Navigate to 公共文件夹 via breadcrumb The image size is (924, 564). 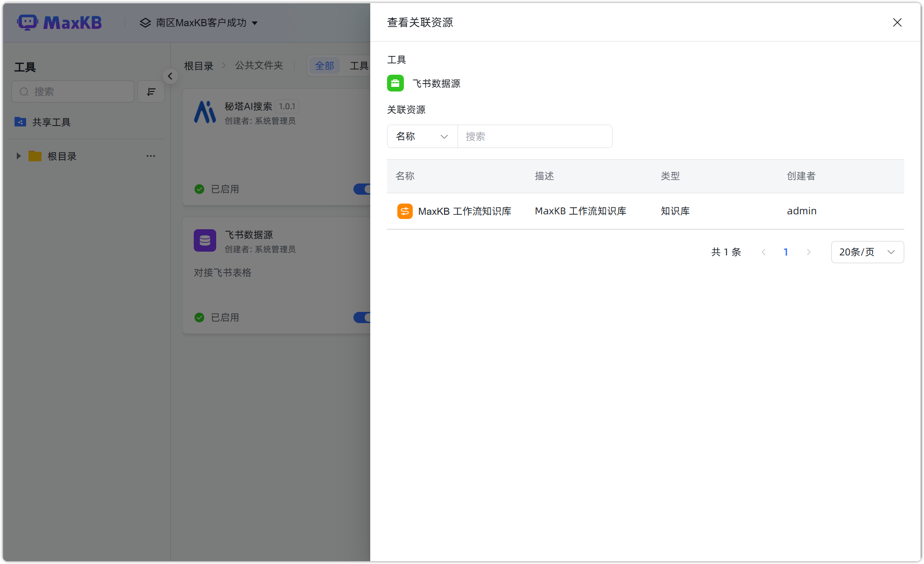[259, 66]
